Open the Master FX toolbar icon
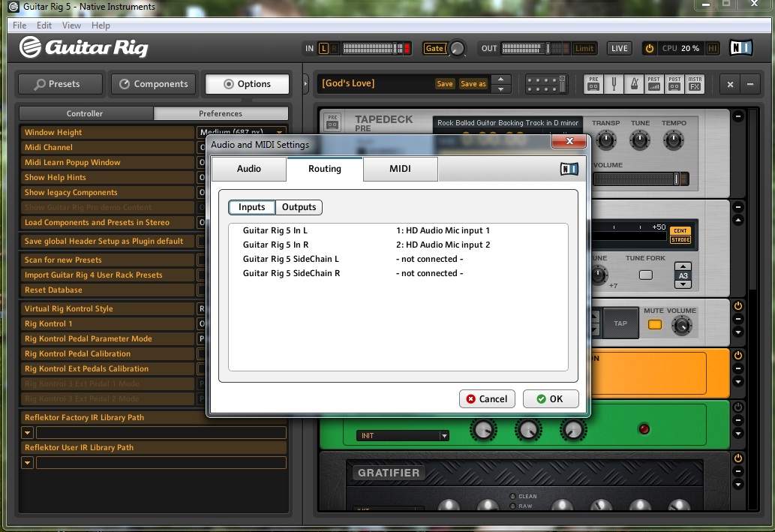This screenshot has height=532, width=775. click(x=695, y=84)
